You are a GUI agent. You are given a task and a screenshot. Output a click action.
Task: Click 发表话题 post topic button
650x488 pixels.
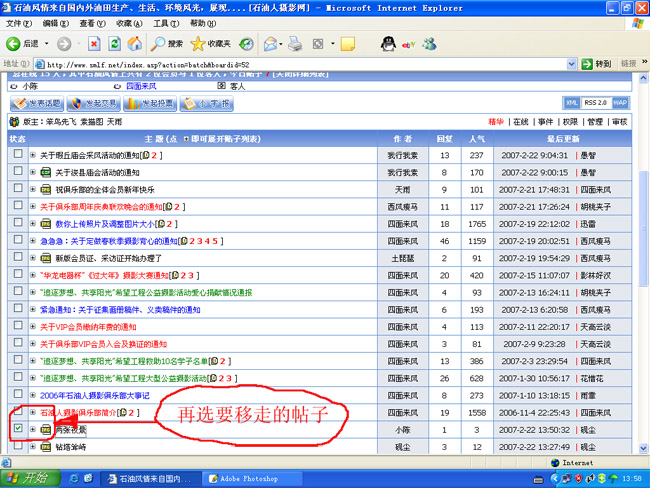(x=37, y=103)
